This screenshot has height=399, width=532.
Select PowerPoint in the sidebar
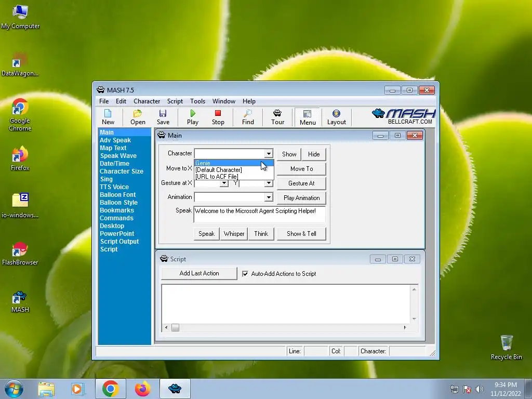point(117,234)
